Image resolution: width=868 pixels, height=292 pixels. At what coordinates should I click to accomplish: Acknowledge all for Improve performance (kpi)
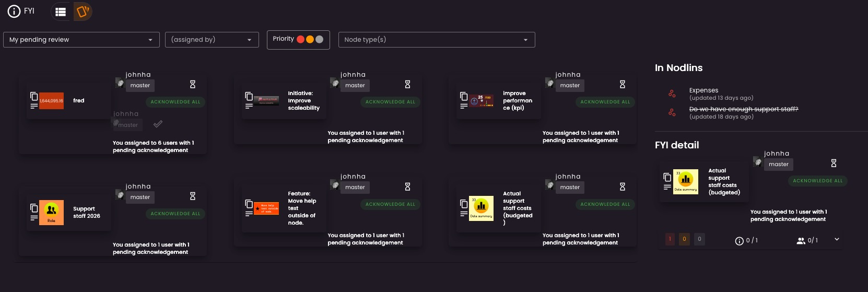click(605, 102)
